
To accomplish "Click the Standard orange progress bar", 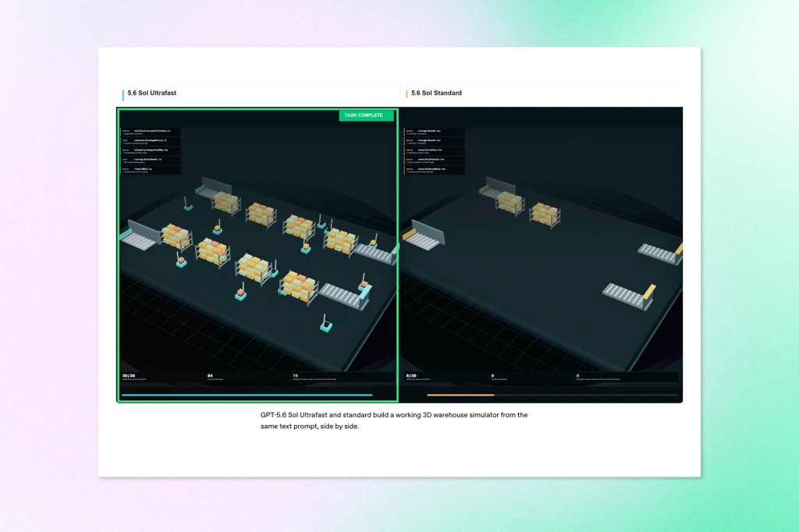I will click(x=460, y=395).
